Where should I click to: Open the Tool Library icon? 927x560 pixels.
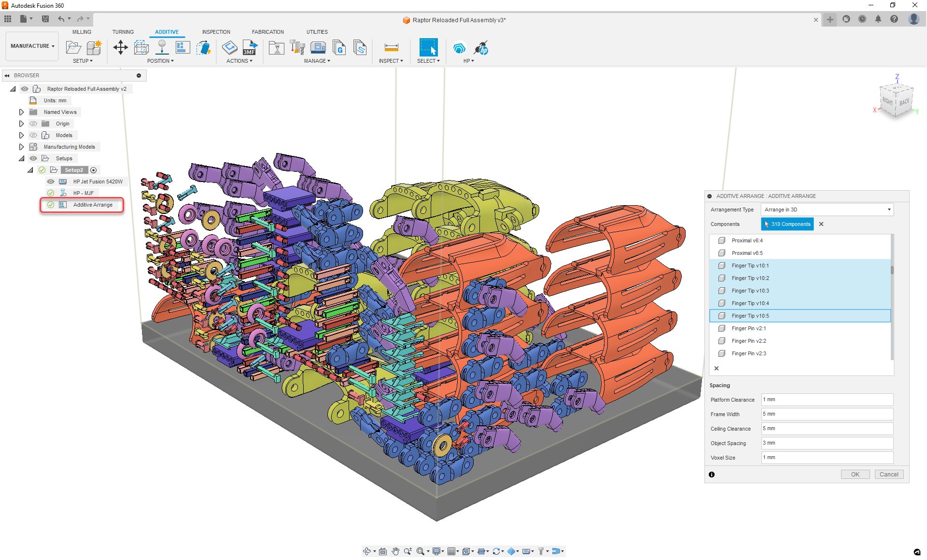pyautogui.click(x=297, y=47)
